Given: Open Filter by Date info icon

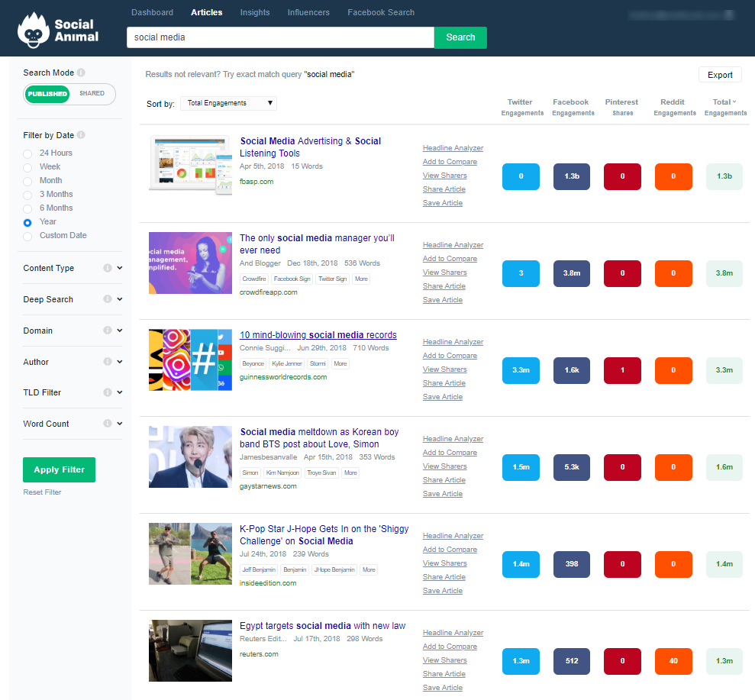Looking at the screenshot, I should coord(81,135).
